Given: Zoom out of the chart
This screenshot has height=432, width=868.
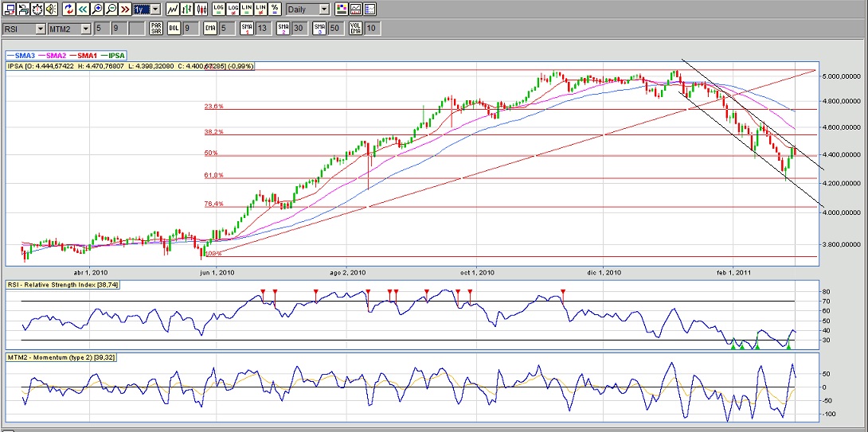Looking at the screenshot, I should [x=111, y=10].
